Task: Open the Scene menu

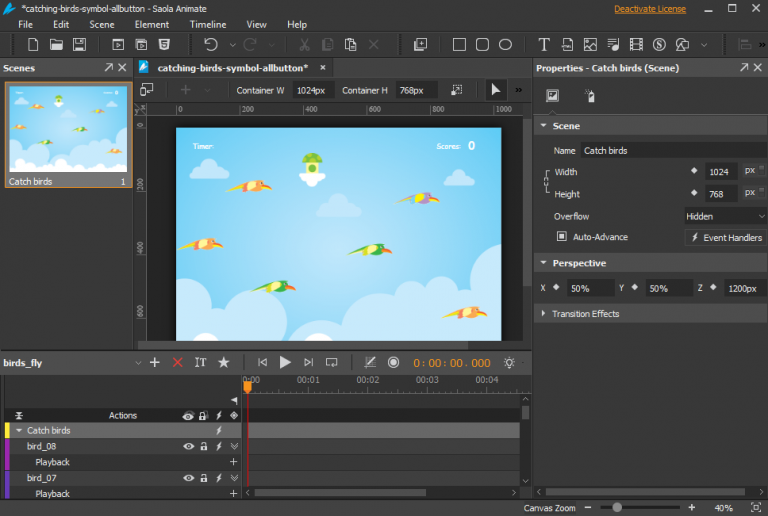Action: pos(101,24)
